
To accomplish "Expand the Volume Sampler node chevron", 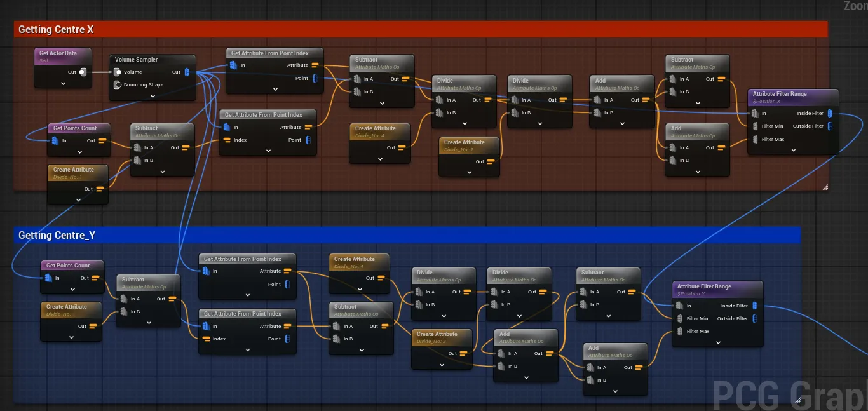I will (x=153, y=97).
